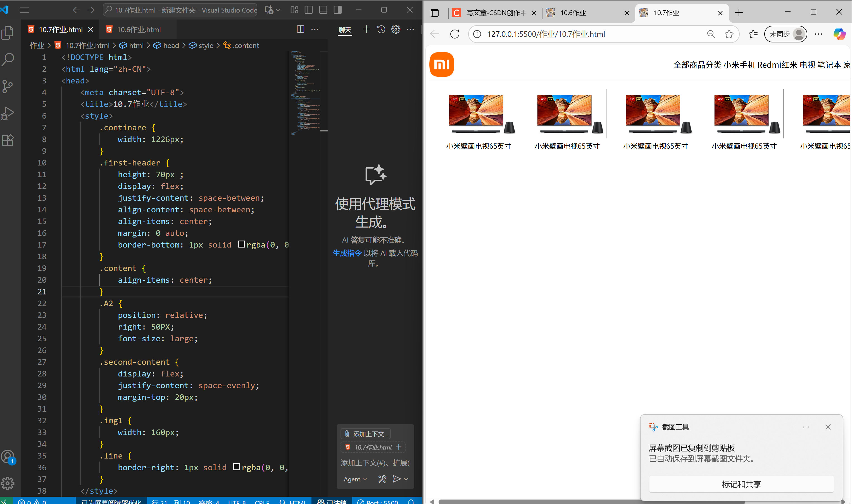The height and width of the screenshot is (504, 852).
Task: Click split editor right icon
Action: [x=300, y=29]
